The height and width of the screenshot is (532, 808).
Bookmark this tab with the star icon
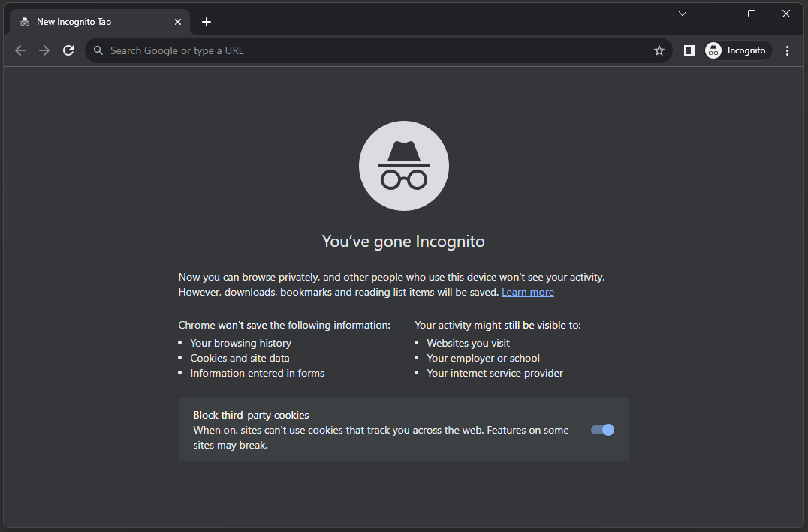click(659, 50)
